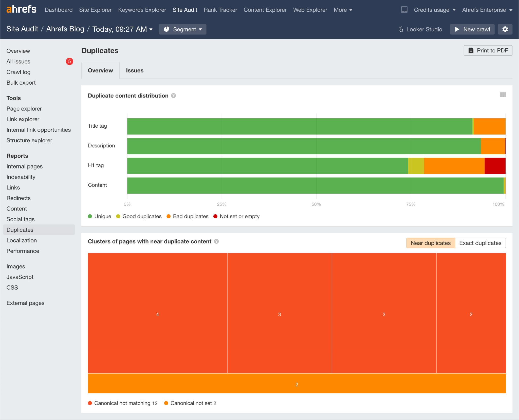The image size is (519, 420).
Task: Click the Print to PDF icon
Action: 471,51
